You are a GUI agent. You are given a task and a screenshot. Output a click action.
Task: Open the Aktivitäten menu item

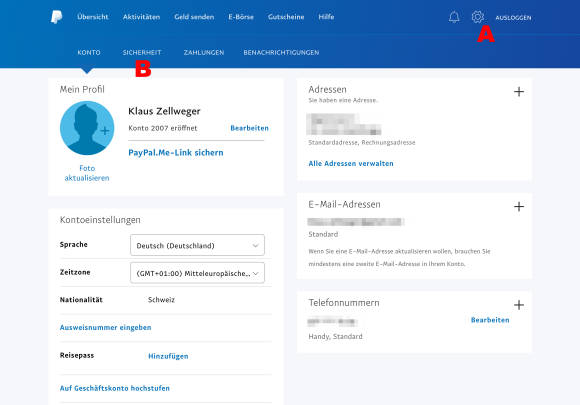tap(141, 17)
